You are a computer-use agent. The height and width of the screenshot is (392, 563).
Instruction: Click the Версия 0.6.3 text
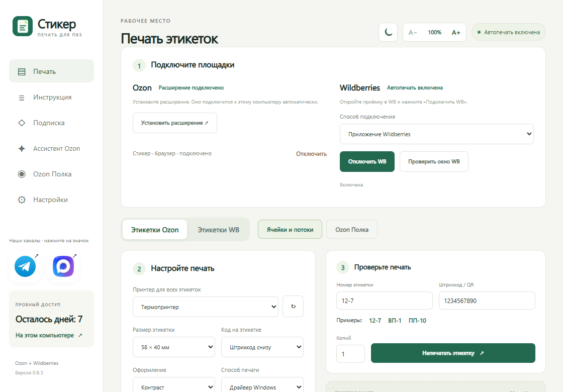(29, 372)
